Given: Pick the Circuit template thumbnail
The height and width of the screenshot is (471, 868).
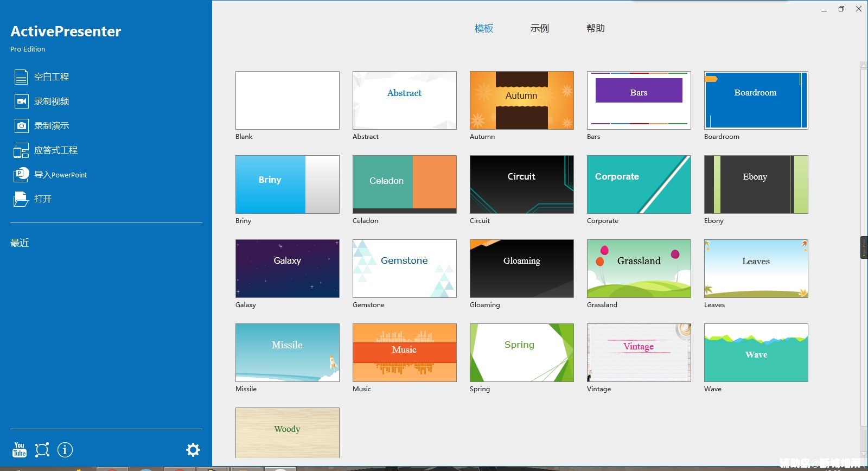Looking at the screenshot, I should pyautogui.click(x=522, y=184).
